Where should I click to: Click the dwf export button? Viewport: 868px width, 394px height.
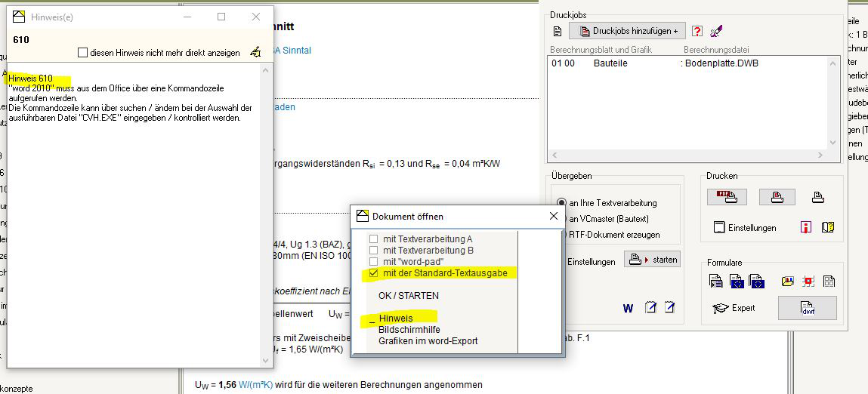pos(807,308)
